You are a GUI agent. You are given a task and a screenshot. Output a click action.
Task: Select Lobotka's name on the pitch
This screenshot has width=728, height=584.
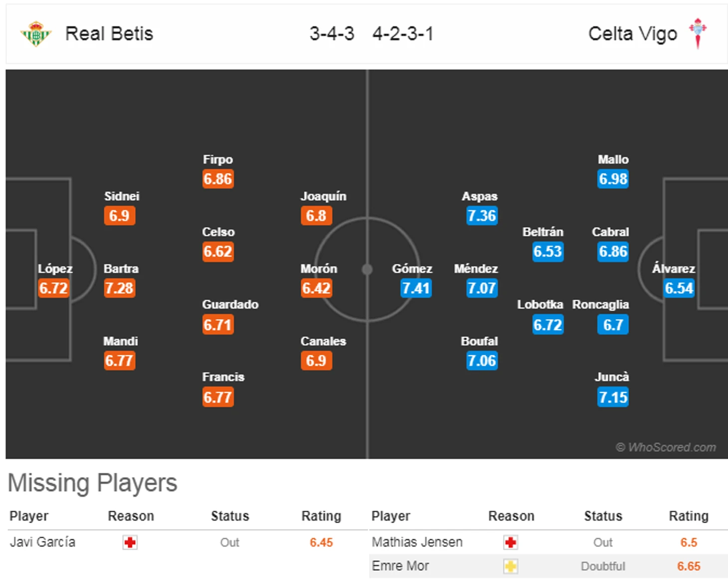coord(540,305)
